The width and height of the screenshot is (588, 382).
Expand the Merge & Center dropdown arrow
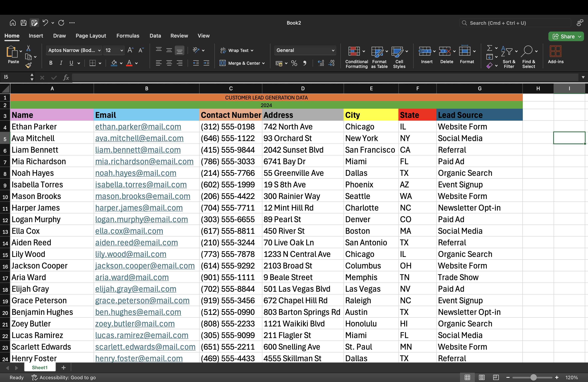coord(263,63)
